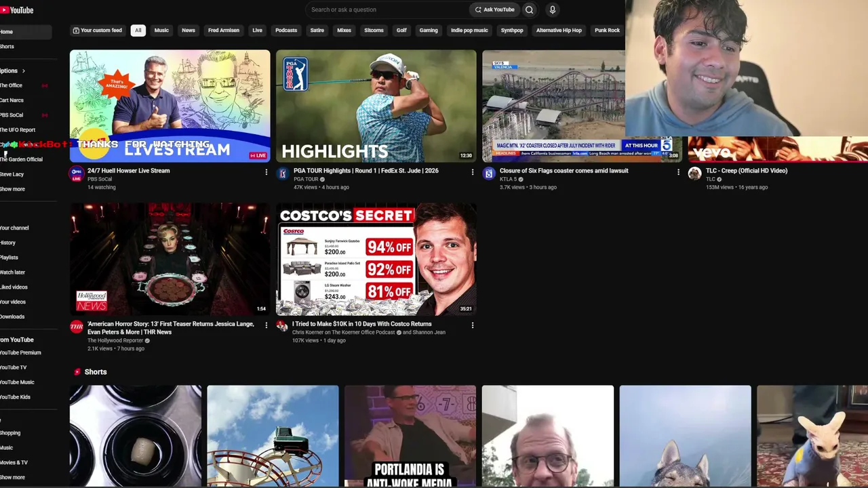Open the hairless cat in sweater short
868x488 pixels.
click(812, 436)
